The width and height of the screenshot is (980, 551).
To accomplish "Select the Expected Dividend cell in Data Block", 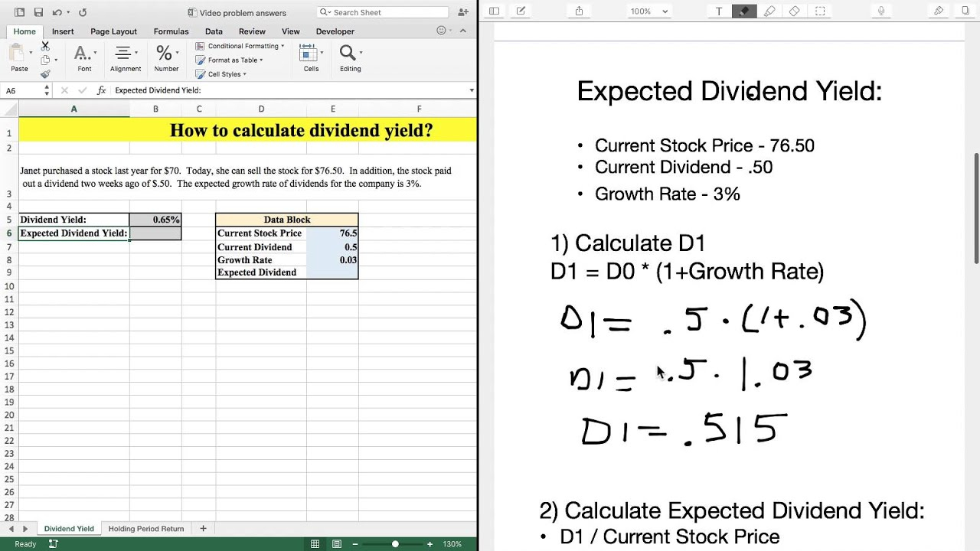I will point(332,272).
